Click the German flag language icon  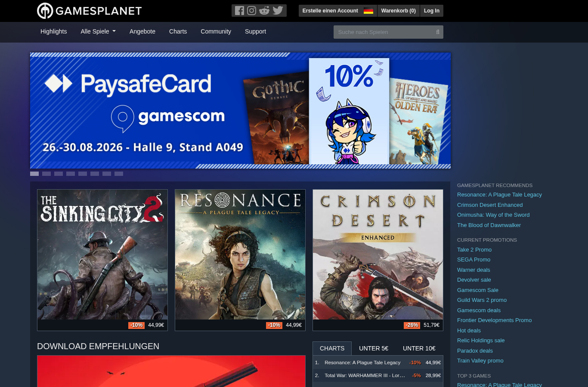pos(368,11)
